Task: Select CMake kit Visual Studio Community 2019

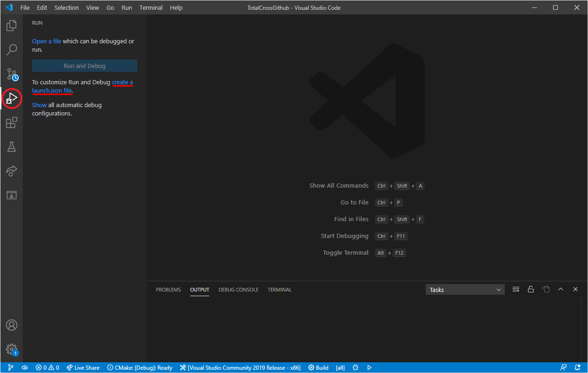Action: [240, 367]
